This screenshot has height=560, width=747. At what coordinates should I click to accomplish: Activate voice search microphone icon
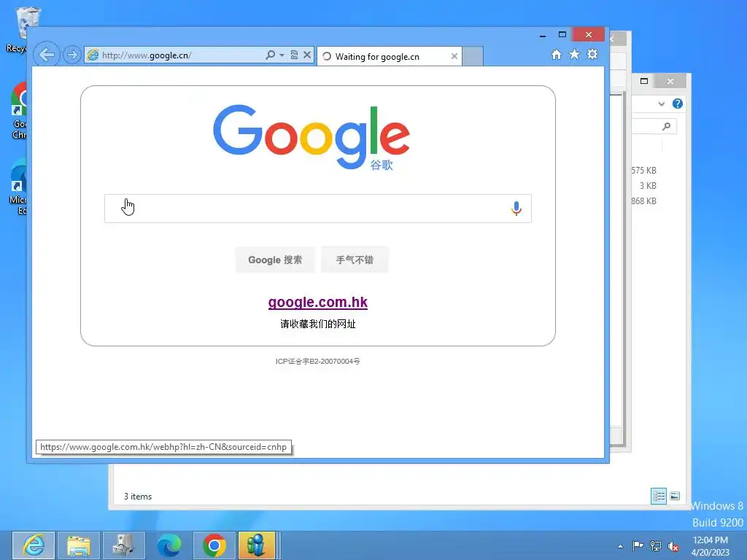[x=516, y=209]
